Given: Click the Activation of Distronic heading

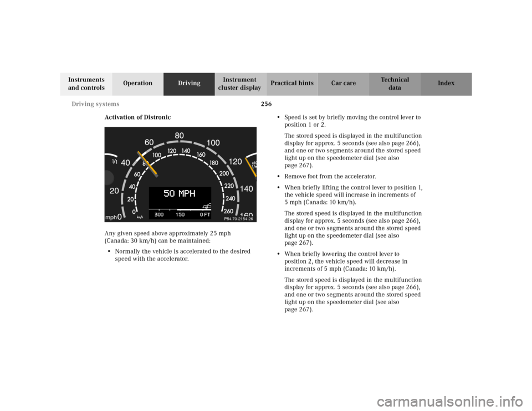Looking at the screenshot, I should (137, 117).
